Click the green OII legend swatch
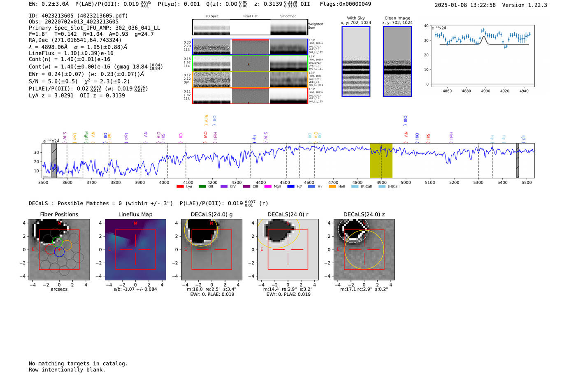 click(x=202, y=187)
